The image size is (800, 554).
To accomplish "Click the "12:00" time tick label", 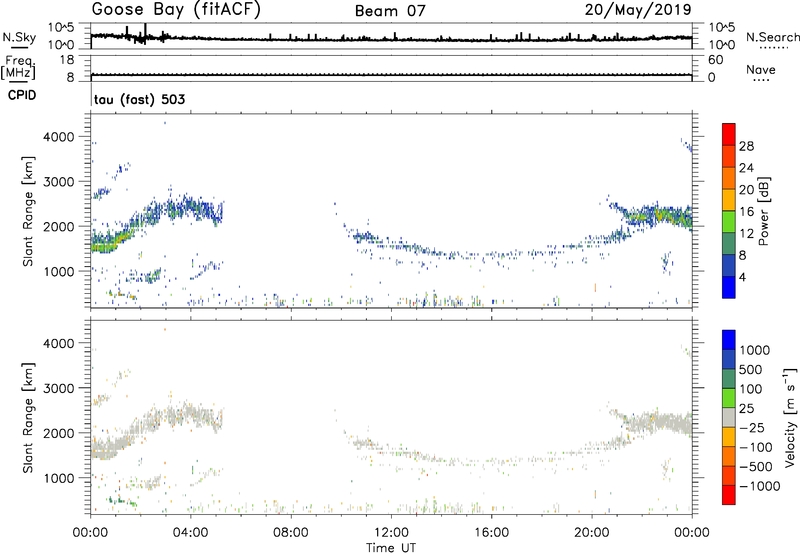I will point(391,533).
